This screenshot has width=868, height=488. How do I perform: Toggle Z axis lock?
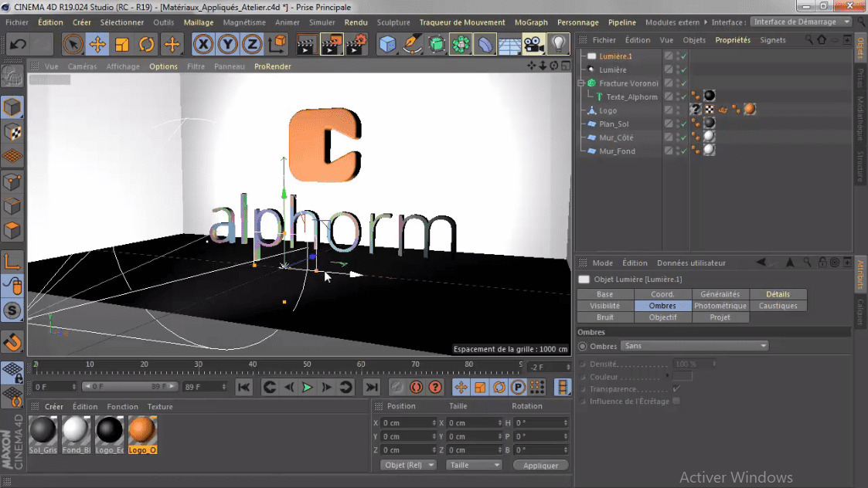point(252,44)
